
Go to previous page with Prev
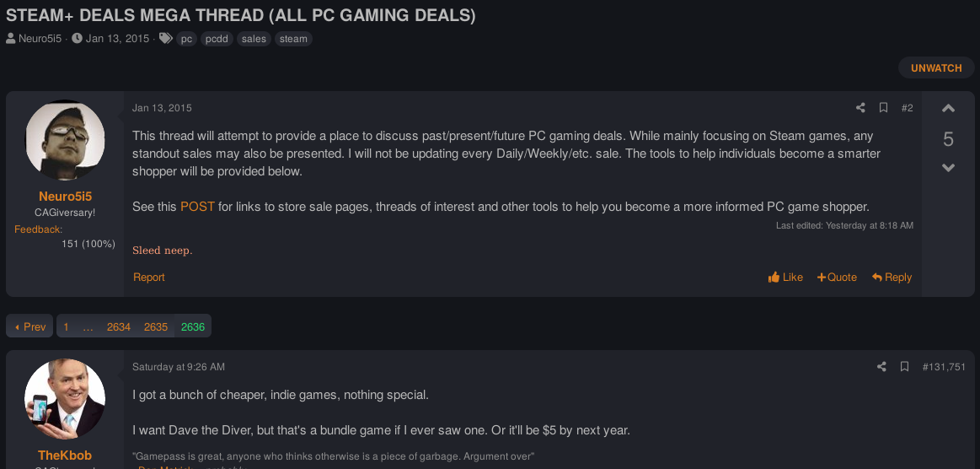click(x=30, y=326)
